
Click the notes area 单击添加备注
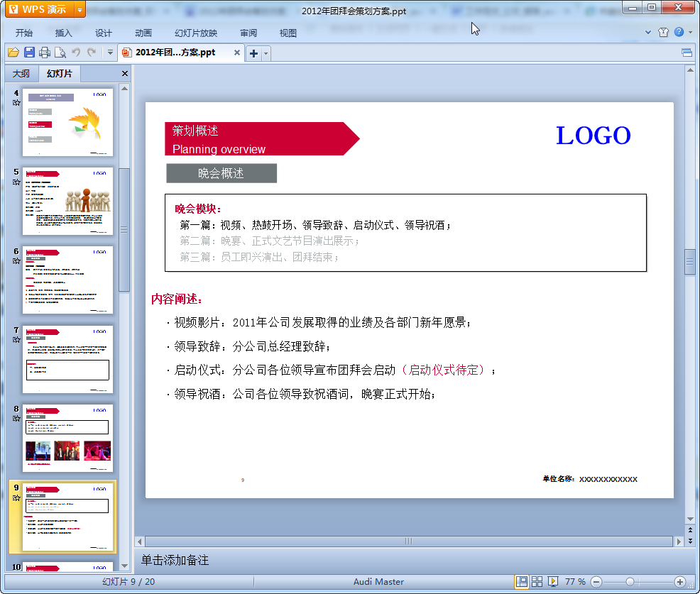click(x=175, y=560)
